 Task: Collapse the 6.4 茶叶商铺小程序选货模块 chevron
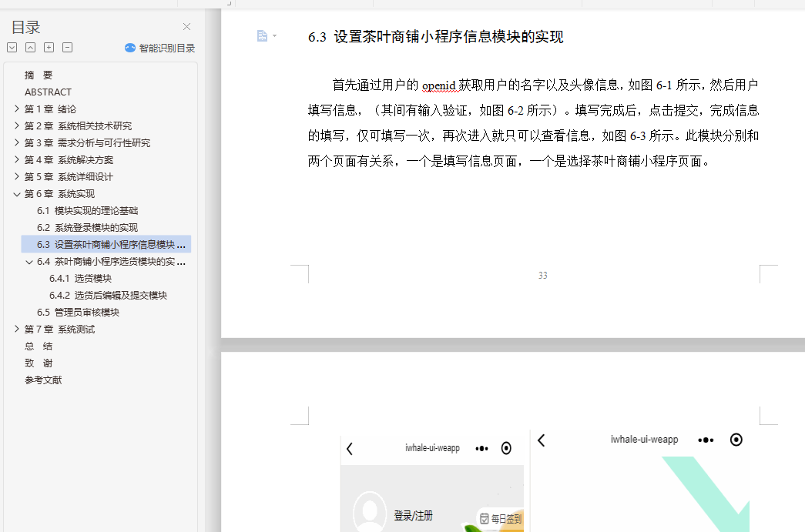coord(29,262)
